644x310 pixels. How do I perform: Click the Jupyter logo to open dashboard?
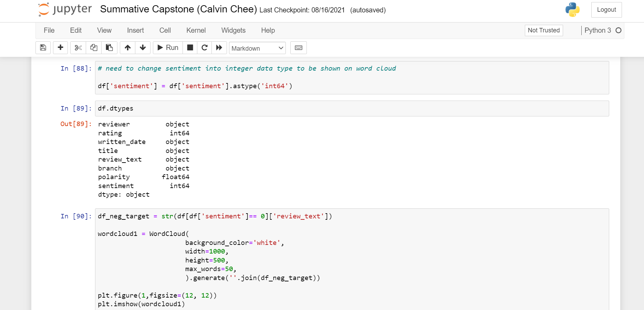coord(64,10)
